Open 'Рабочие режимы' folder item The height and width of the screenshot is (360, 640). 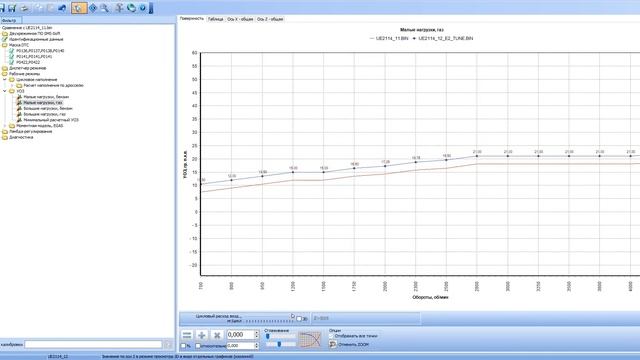pos(24,74)
